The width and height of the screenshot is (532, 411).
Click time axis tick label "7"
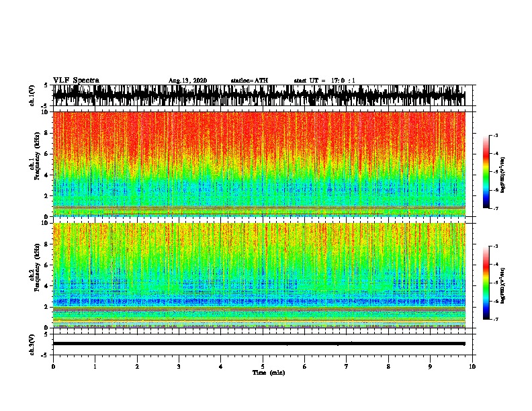(347, 367)
